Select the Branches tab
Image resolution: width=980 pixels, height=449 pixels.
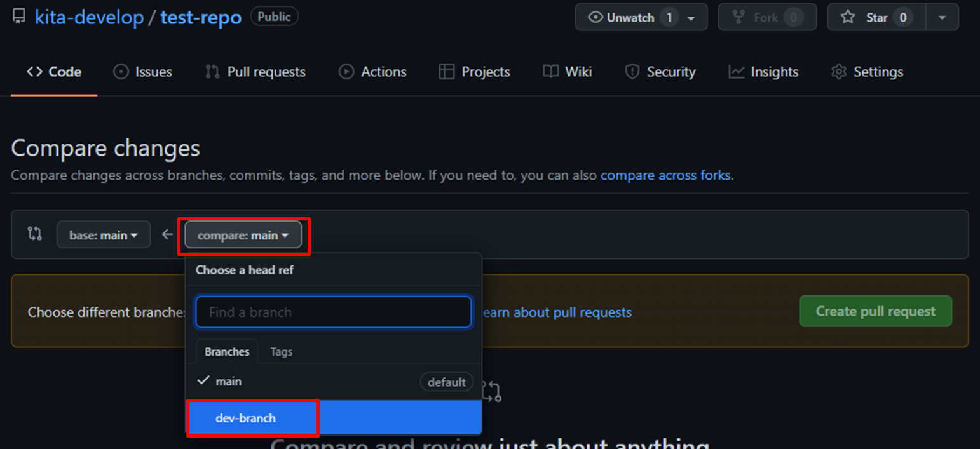[227, 351]
